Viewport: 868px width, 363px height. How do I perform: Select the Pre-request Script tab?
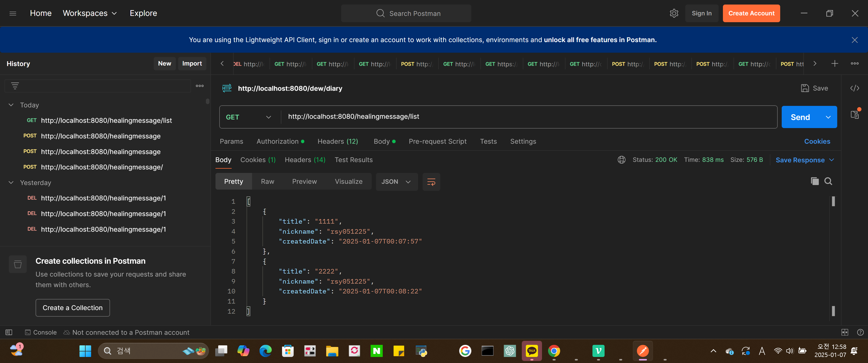pos(437,142)
